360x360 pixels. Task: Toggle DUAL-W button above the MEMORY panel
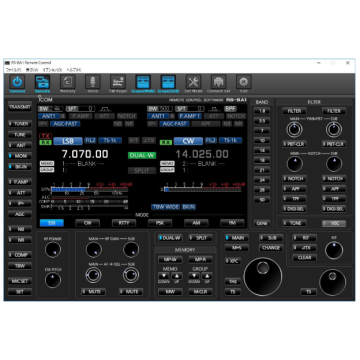tap(170, 238)
